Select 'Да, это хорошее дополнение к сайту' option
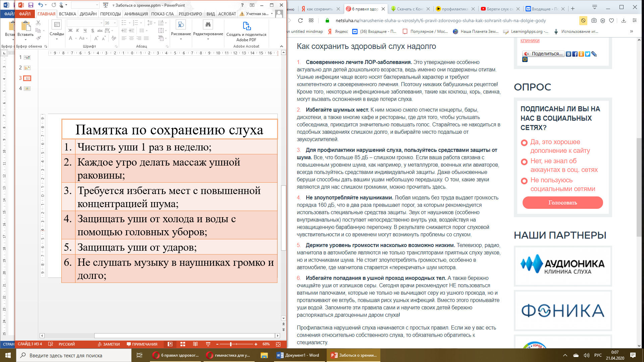644x362 pixels. [524, 143]
